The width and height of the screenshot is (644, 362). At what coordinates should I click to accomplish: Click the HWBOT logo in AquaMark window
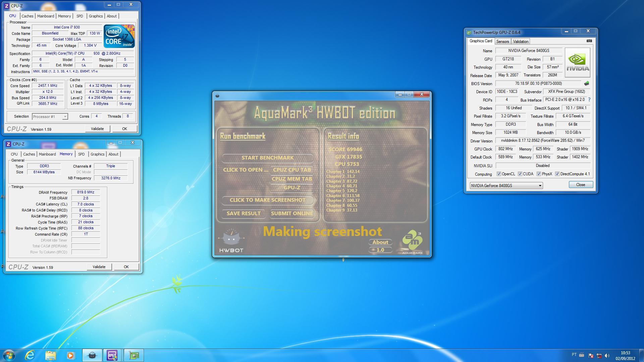pos(231,241)
